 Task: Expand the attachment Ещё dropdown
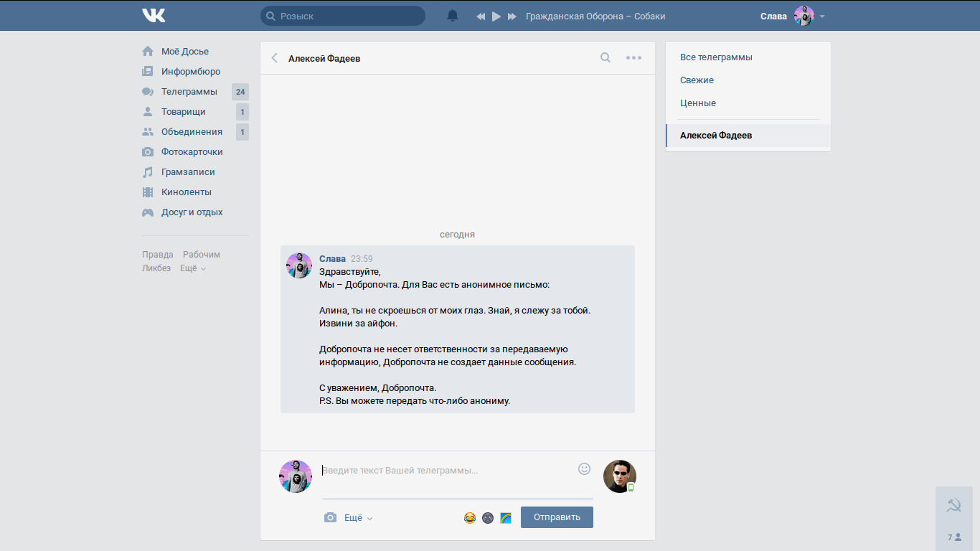tap(359, 517)
